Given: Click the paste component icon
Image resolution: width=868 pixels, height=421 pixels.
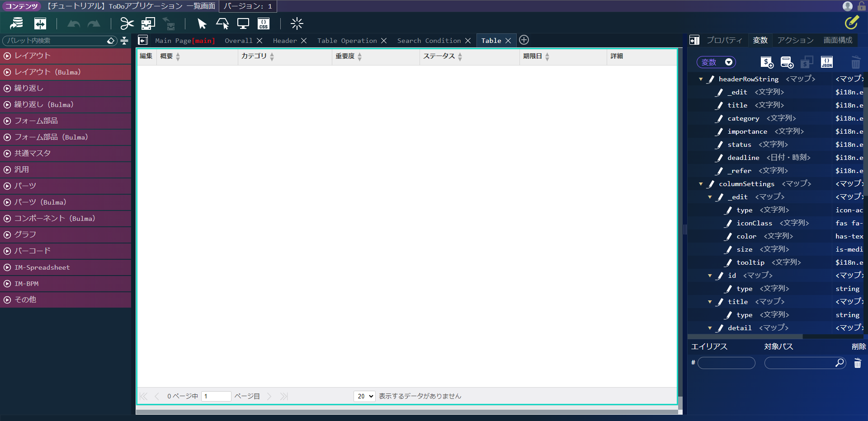Looking at the screenshot, I should tap(169, 23).
